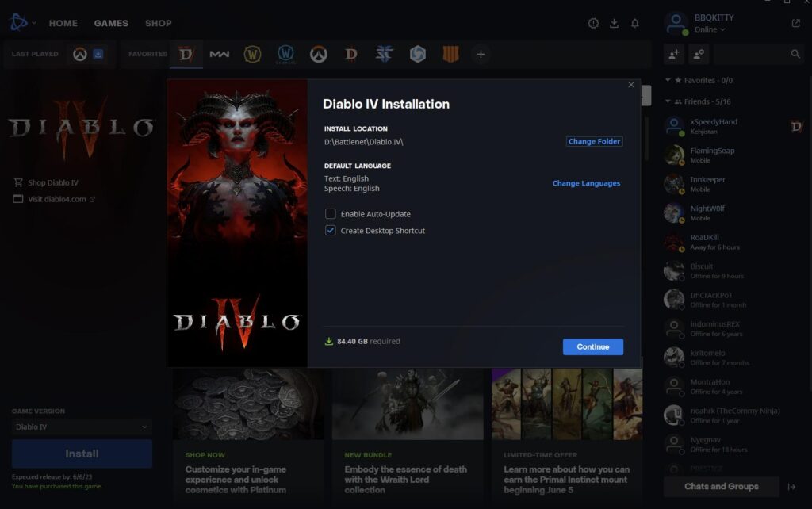Image resolution: width=812 pixels, height=509 pixels.
Task: Open the alerts circle icon in header
Action: pyautogui.click(x=593, y=23)
